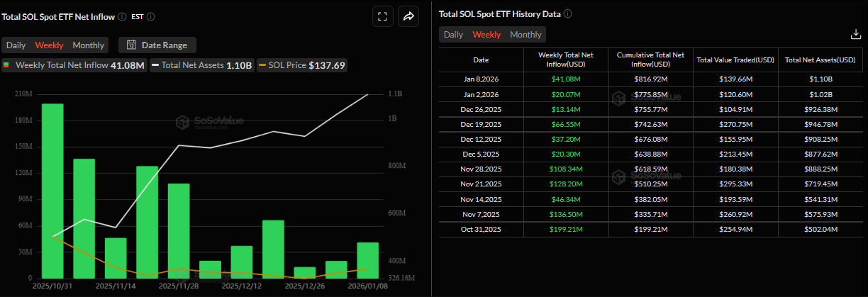Click the calendar icon in Date Range
The height and width of the screenshot is (297, 868).
[131, 45]
